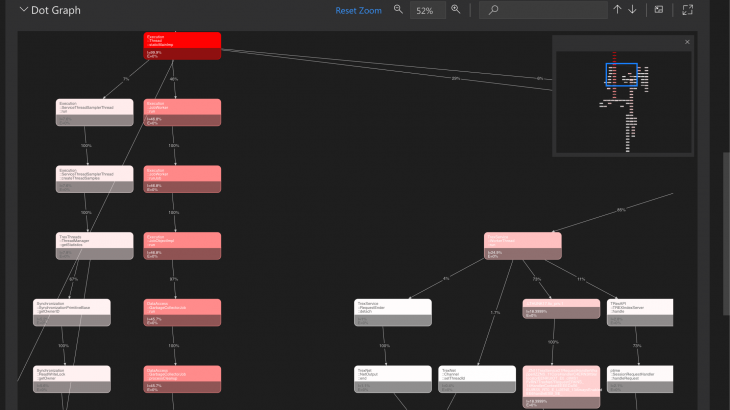Select the TreeNet NetOutput node

(393, 379)
